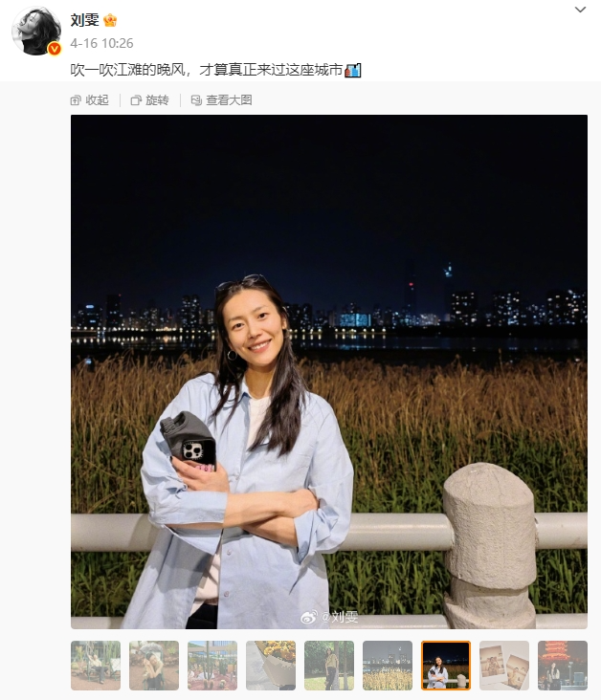The width and height of the screenshot is (601, 700).
Task: Click the collapse icon beside 收起
Action: tap(76, 100)
